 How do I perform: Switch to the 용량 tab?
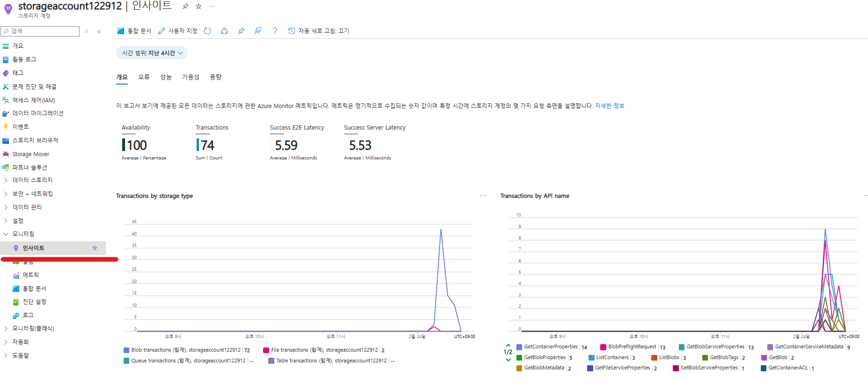215,77
